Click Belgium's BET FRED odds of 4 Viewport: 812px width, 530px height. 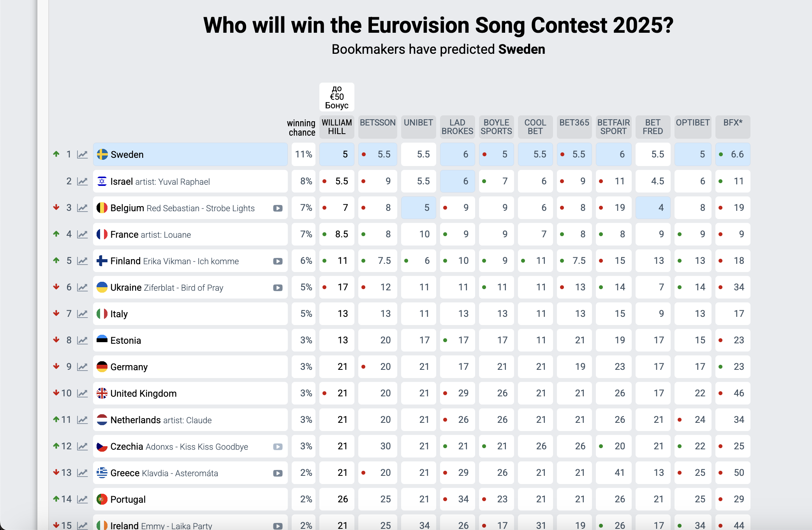653,208
